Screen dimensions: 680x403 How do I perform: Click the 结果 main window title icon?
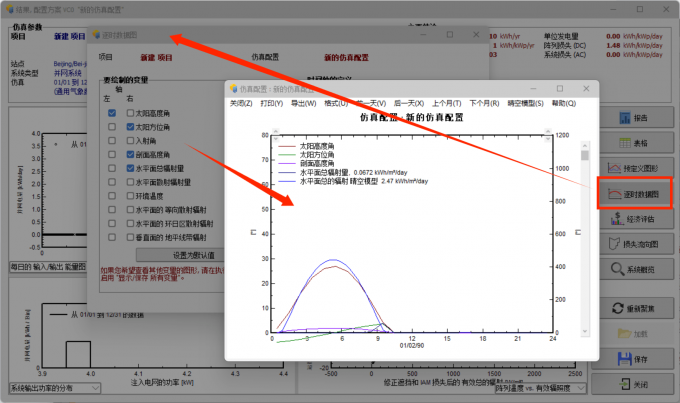10,9
